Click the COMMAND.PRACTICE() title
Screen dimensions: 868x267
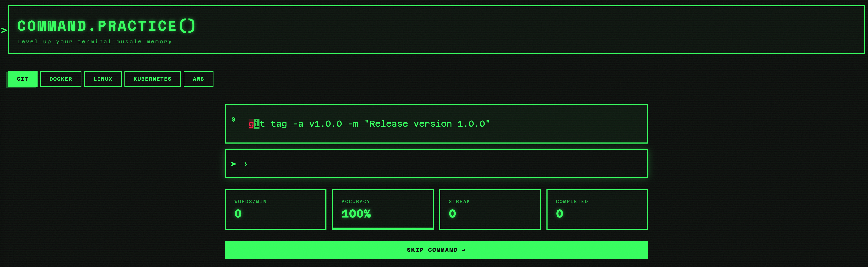[x=106, y=26]
